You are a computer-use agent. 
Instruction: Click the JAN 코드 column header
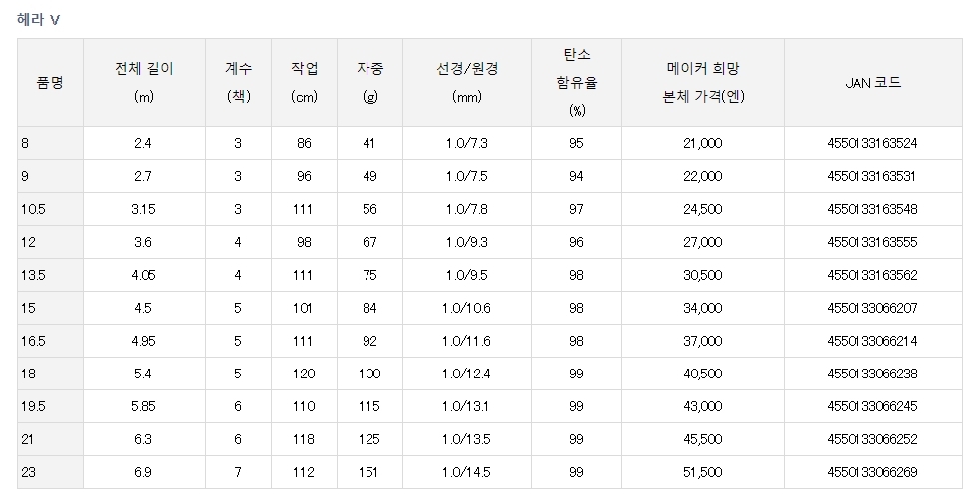[872, 83]
